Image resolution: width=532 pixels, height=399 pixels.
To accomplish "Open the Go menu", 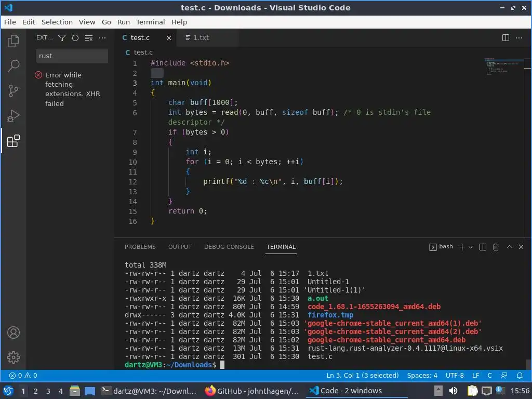I will click(106, 22).
